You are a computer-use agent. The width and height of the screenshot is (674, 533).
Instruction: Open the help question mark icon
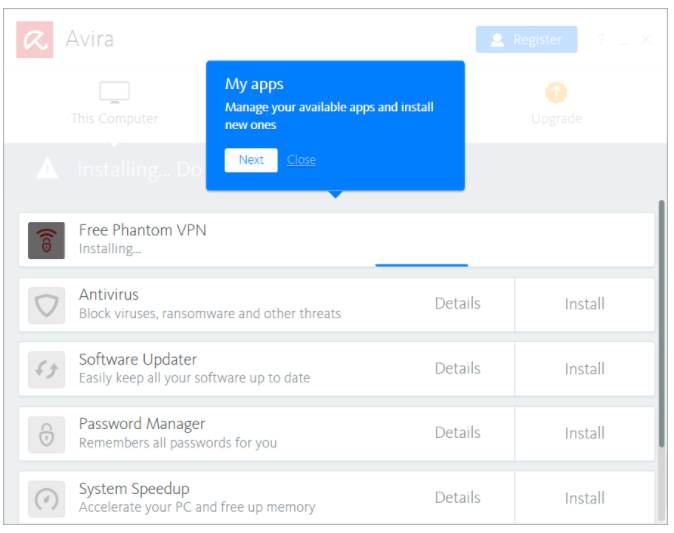coord(601,40)
